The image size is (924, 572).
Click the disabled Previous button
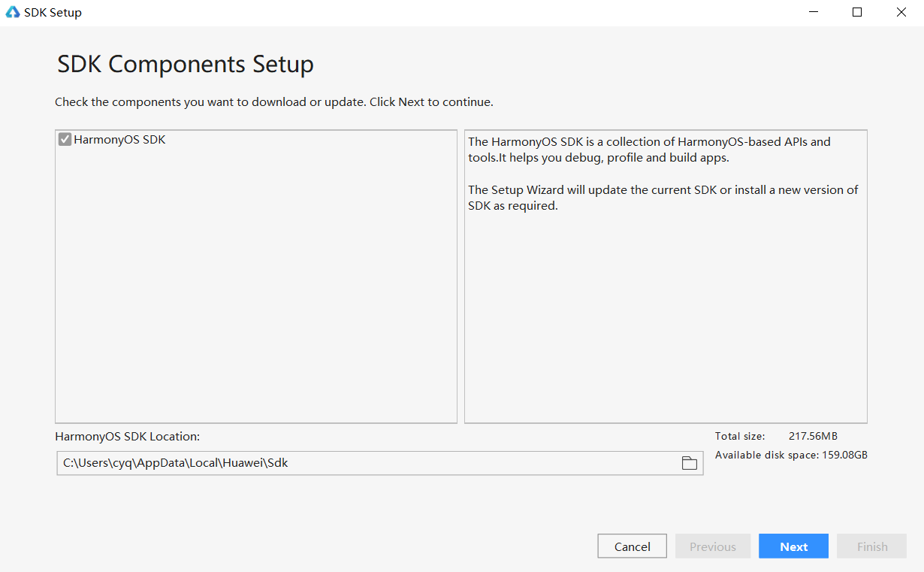[x=713, y=546]
